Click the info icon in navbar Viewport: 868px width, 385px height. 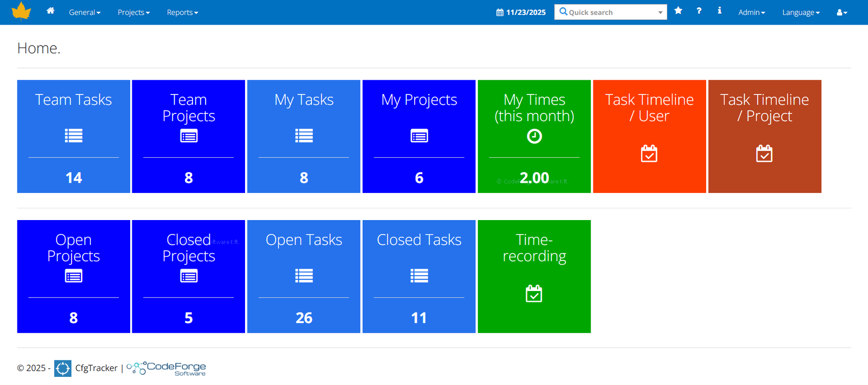(719, 11)
